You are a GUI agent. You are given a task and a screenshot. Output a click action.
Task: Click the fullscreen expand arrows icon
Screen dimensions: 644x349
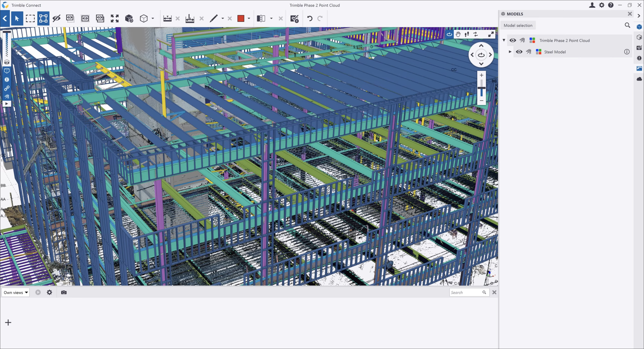point(491,34)
